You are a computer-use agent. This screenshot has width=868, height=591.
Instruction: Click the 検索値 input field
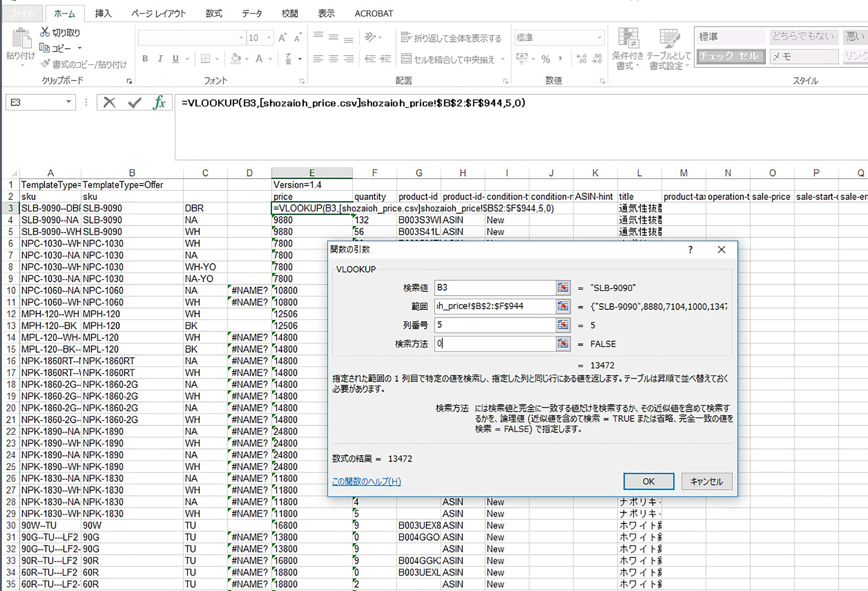tap(495, 287)
